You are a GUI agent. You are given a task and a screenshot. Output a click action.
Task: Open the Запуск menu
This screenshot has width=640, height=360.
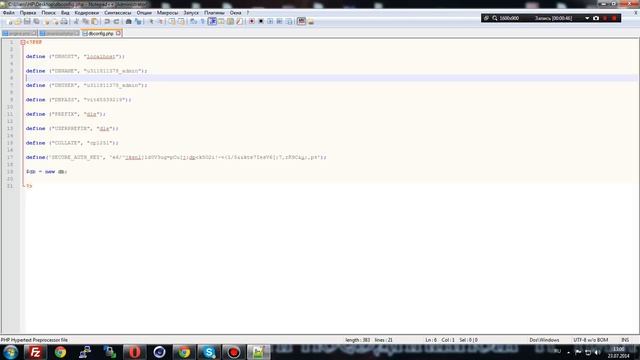(191, 13)
